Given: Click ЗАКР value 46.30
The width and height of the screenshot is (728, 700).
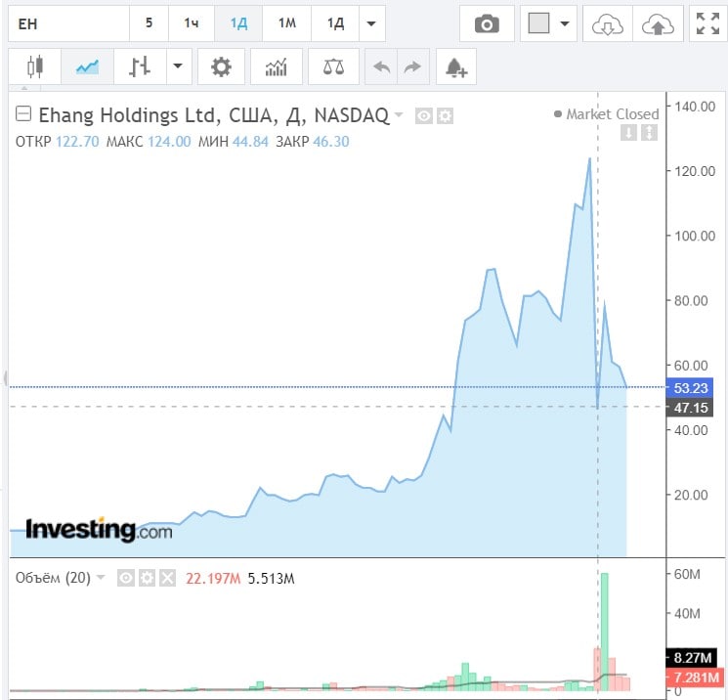Looking at the screenshot, I should [331, 141].
